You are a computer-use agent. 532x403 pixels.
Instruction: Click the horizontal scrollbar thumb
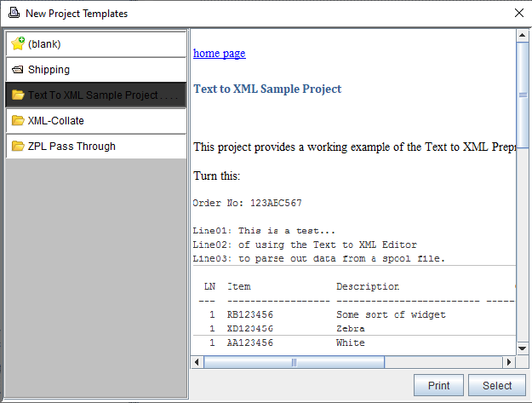pyautogui.click(x=294, y=362)
